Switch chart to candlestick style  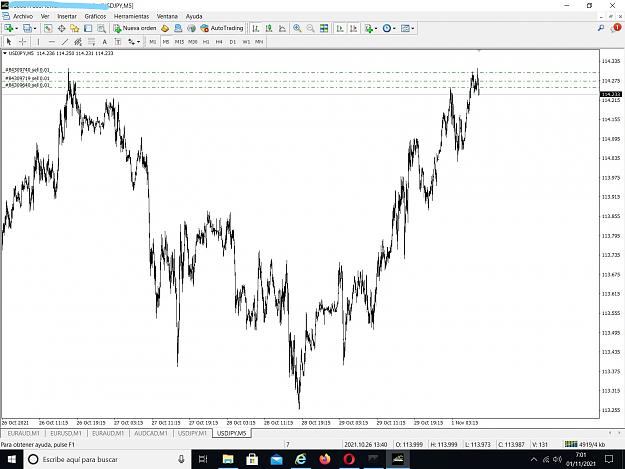[x=269, y=28]
